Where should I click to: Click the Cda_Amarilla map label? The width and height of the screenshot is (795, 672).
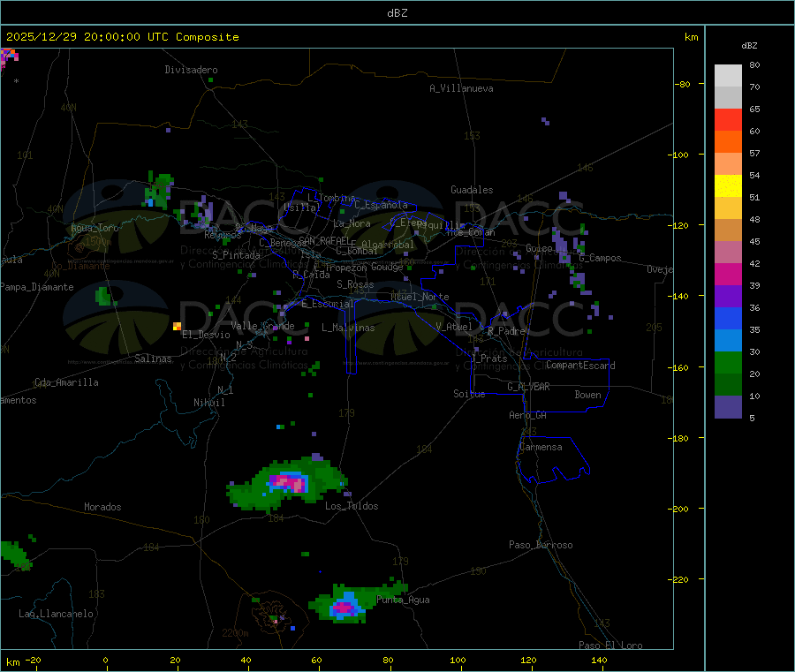[66, 382]
